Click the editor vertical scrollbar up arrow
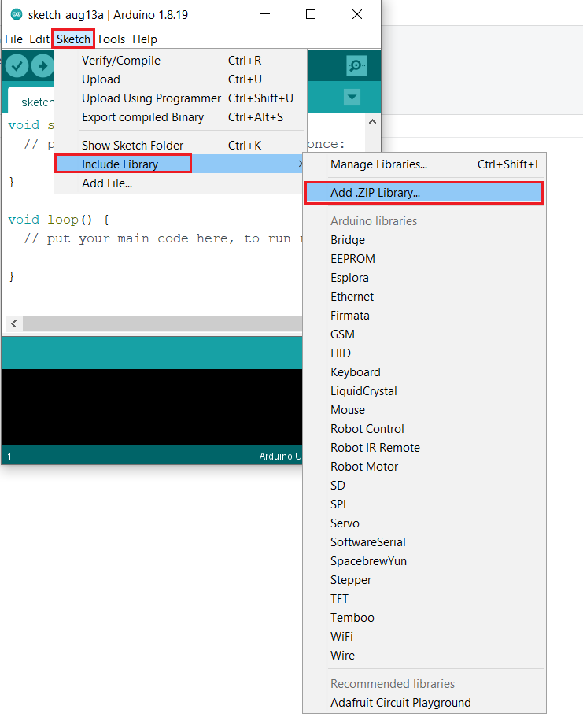Viewport: 583px width, 728px height. [372, 122]
